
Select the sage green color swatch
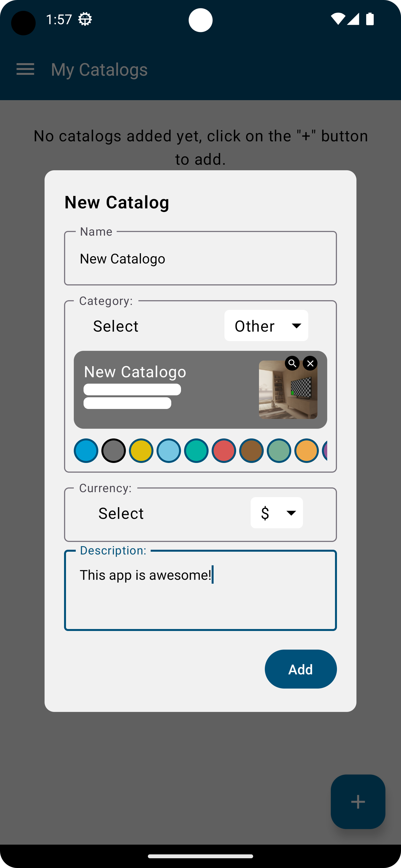point(279,450)
